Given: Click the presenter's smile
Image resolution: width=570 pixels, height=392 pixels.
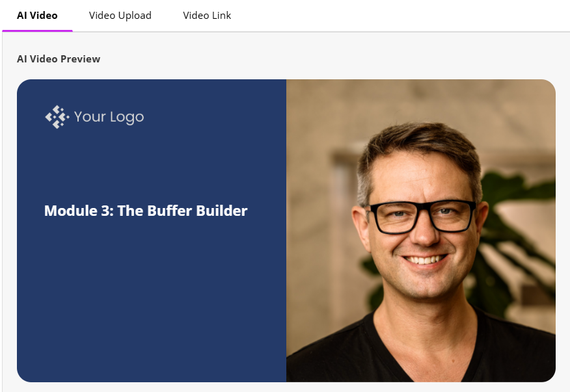Looking at the screenshot, I should pos(424,260).
